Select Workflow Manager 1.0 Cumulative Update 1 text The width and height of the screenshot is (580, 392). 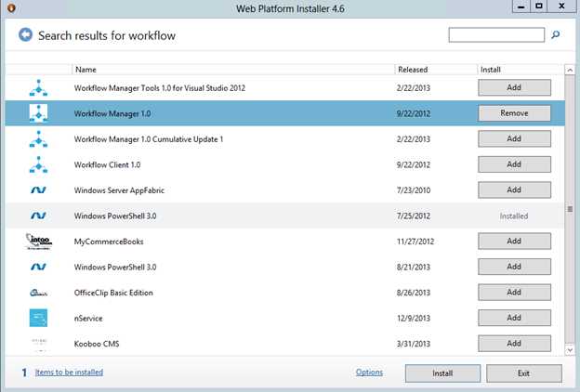(149, 139)
